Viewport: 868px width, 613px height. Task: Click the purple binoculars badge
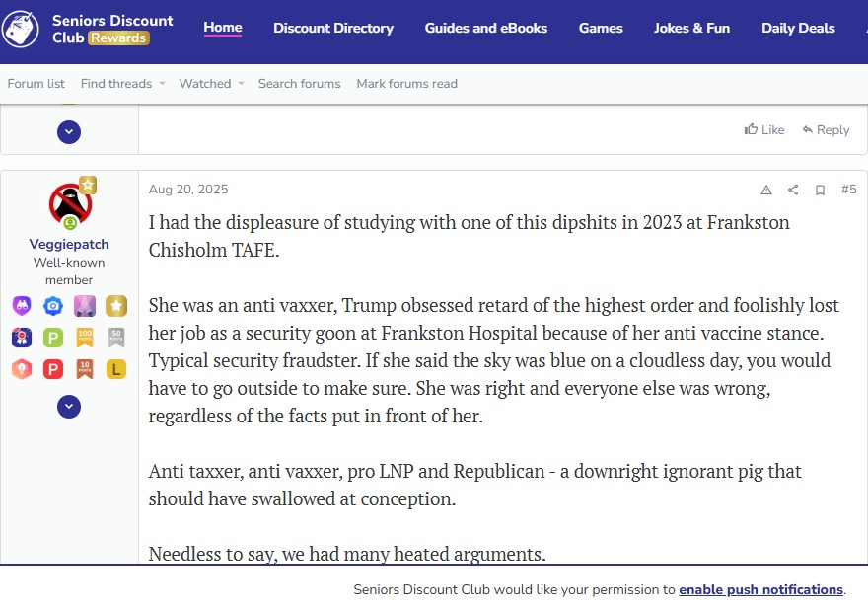[x=22, y=305]
